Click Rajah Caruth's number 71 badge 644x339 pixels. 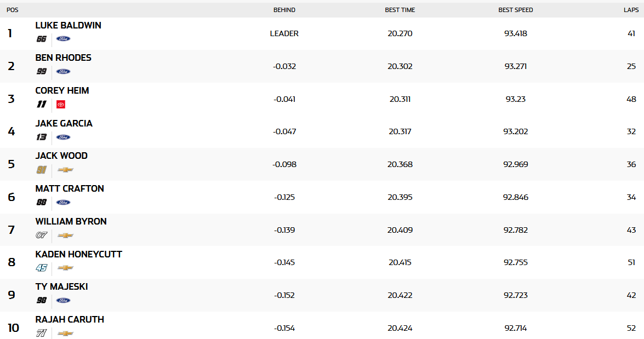click(41, 333)
